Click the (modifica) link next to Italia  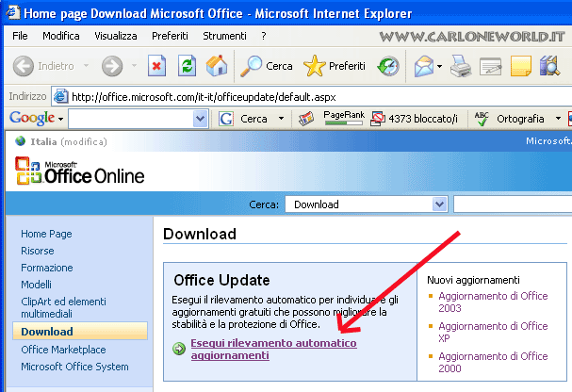point(84,141)
